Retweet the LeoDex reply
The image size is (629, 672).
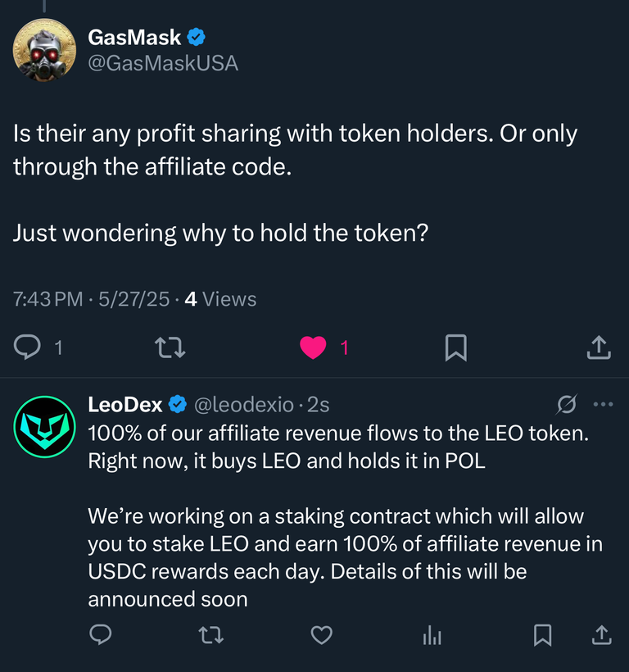click(211, 635)
